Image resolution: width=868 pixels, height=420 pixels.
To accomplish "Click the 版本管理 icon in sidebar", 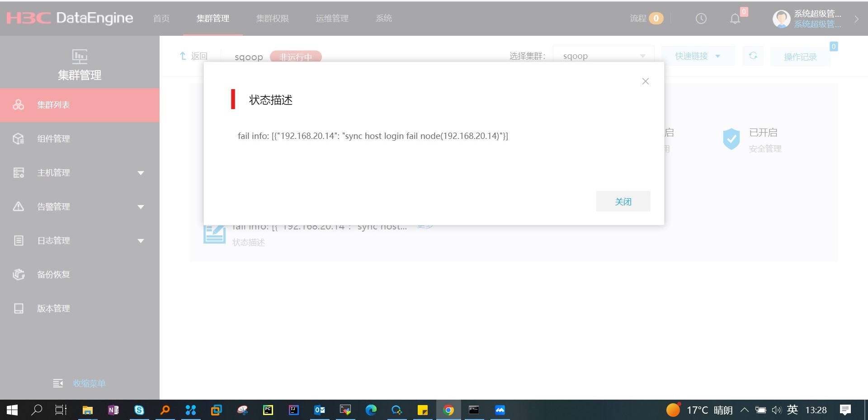I will 19,309.
